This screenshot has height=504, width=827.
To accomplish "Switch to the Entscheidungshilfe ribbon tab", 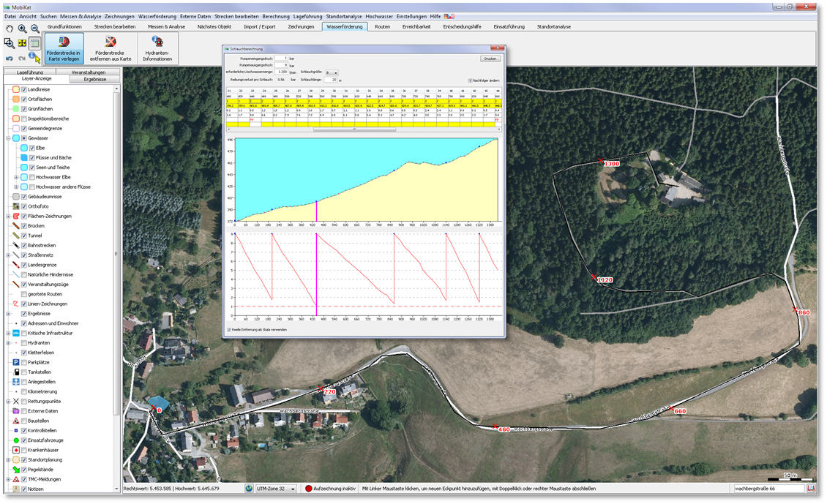I will [463, 26].
